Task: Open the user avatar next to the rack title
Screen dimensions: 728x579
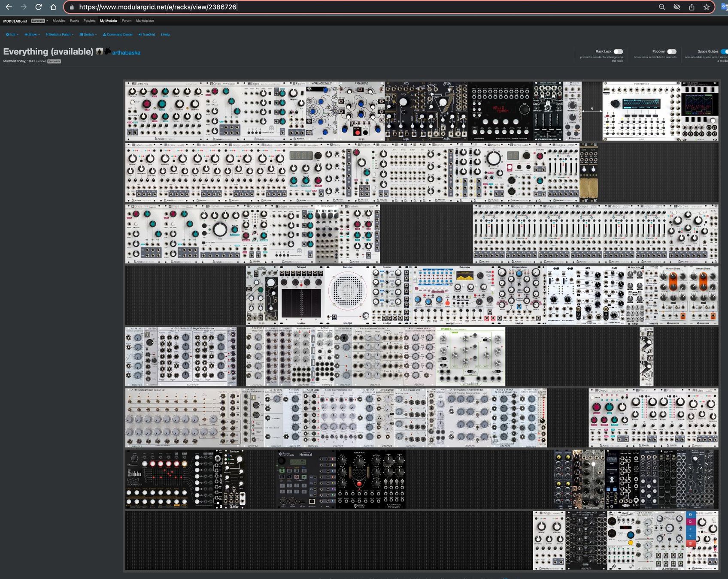Action: coord(100,51)
